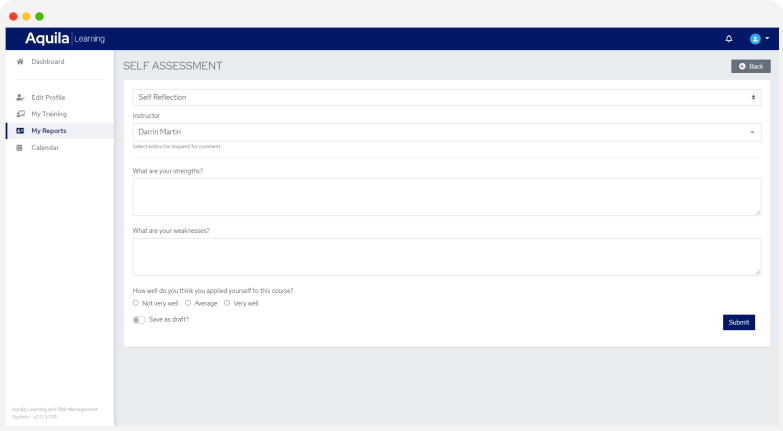Click the My Training icon
783x431 pixels.
coord(20,114)
